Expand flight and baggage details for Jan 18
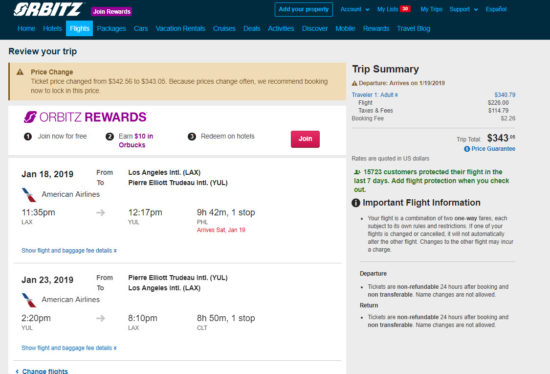Screen dimensions: 550x374 click(69, 251)
